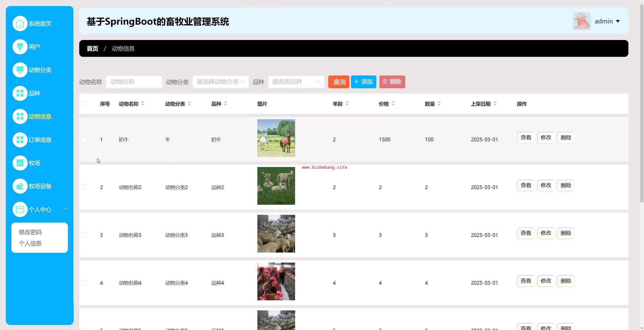Screen dimensions: 644x330
Task: Collapse the 个人中心 menu chevron
Action: point(66,209)
